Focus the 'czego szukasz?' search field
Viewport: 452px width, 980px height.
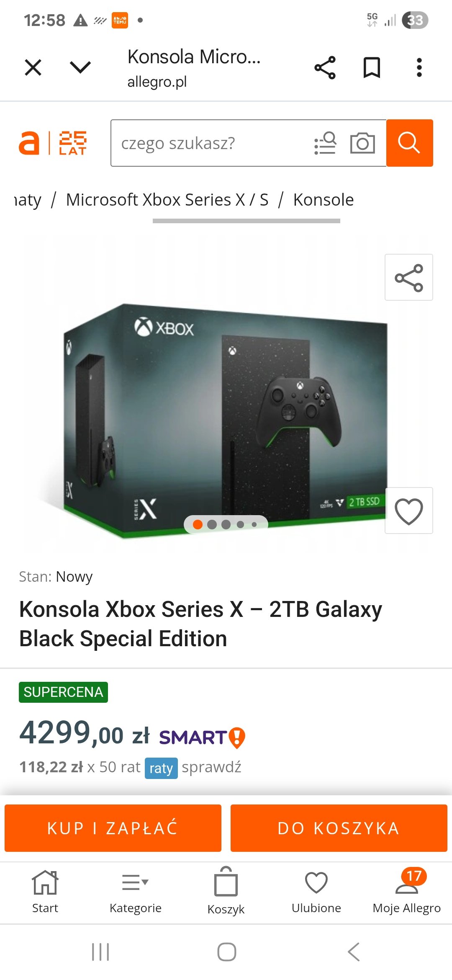(x=209, y=143)
